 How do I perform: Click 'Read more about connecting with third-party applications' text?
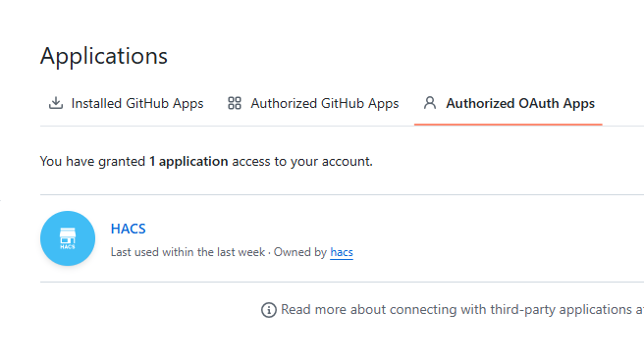456,309
